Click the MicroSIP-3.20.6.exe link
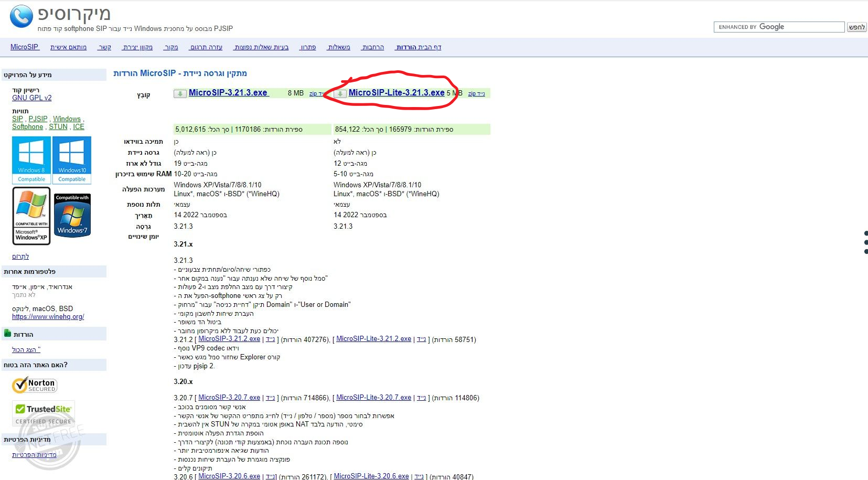 229,476
